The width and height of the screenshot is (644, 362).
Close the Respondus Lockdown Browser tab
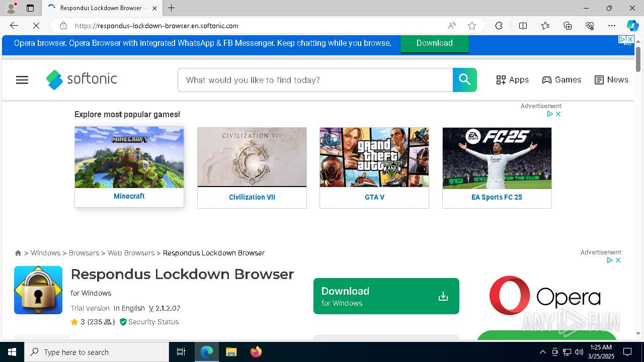tap(155, 8)
